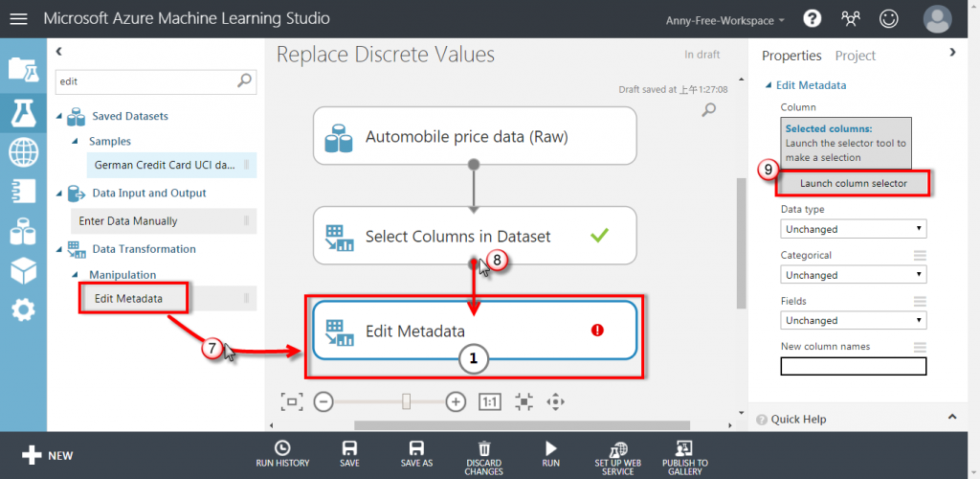The height and width of the screenshot is (479, 980).
Task: Collapse the Edit Metadata properties section
Action: coord(768,85)
